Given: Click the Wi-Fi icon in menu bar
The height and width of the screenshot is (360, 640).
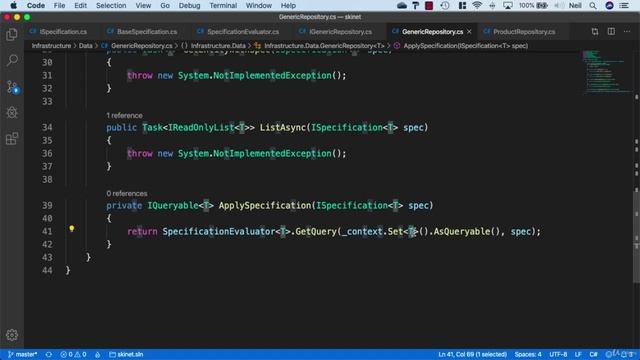Looking at the screenshot, I should coord(477,5).
